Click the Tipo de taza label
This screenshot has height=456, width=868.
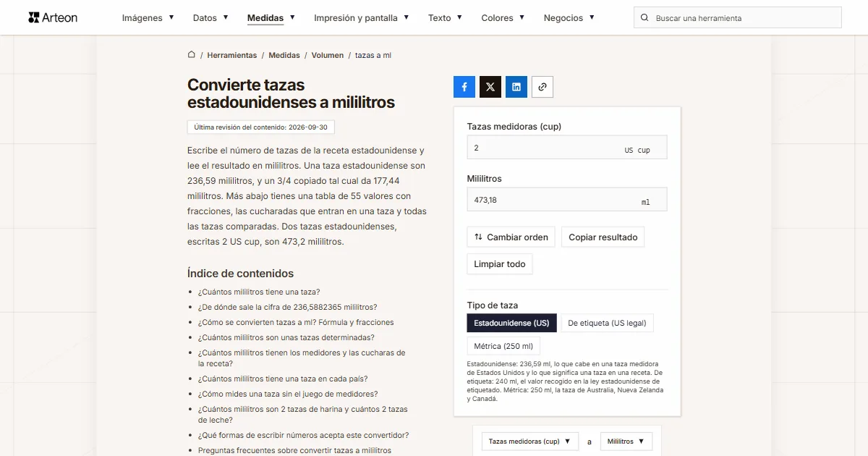tap(493, 305)
